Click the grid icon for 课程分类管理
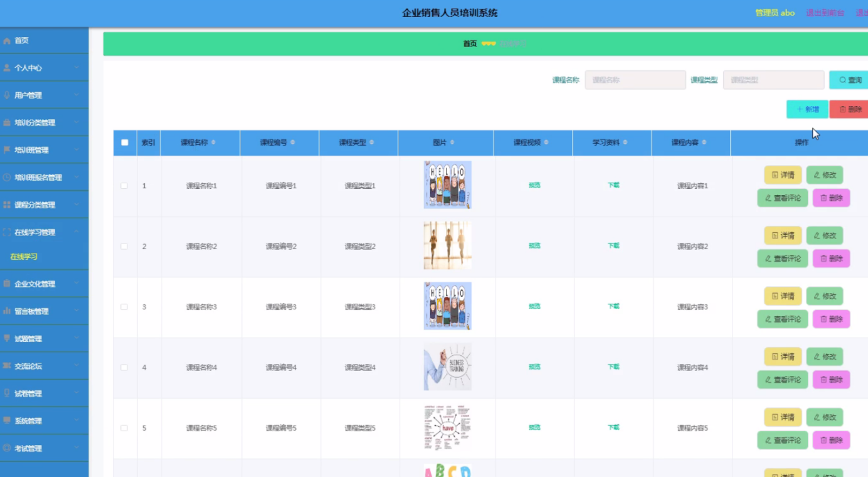The image size is (868, 477). click(7, 205)
